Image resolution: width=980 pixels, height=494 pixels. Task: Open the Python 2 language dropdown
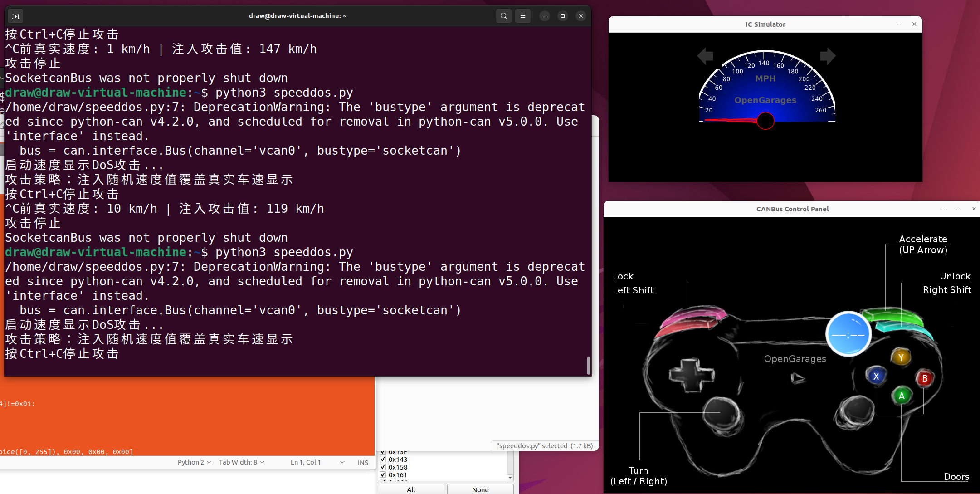(x=194, y=462)
